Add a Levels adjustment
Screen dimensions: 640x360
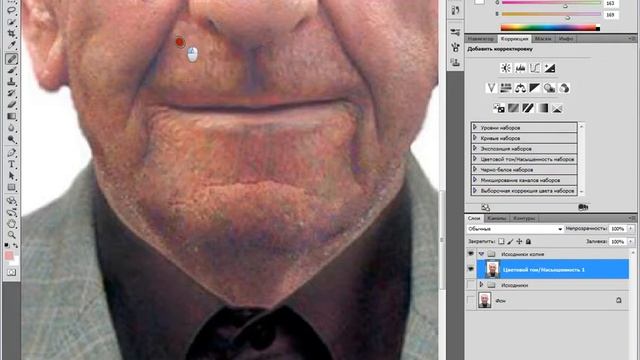point(520,68)
